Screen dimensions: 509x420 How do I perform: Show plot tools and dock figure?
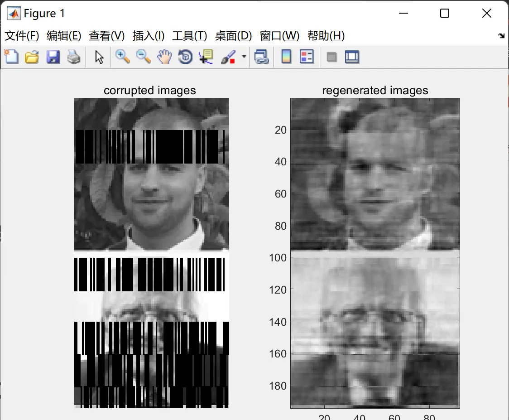[352, 57]
